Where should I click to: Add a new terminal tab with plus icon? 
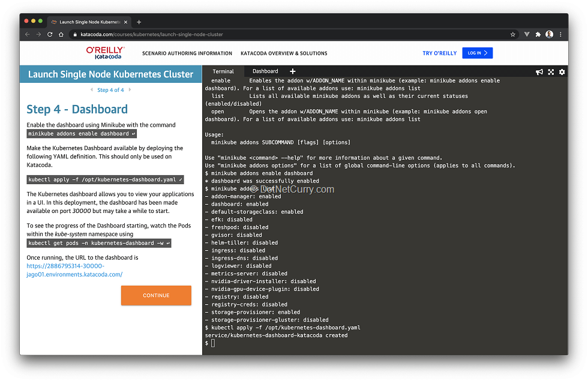tap(293, 71)
